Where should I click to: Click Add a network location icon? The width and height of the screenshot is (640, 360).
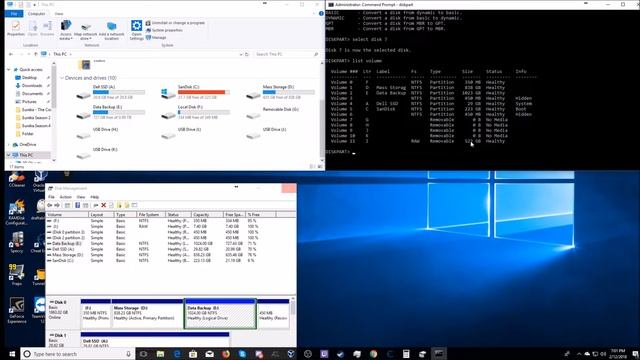pyautogui.click(x=111, y=30)
